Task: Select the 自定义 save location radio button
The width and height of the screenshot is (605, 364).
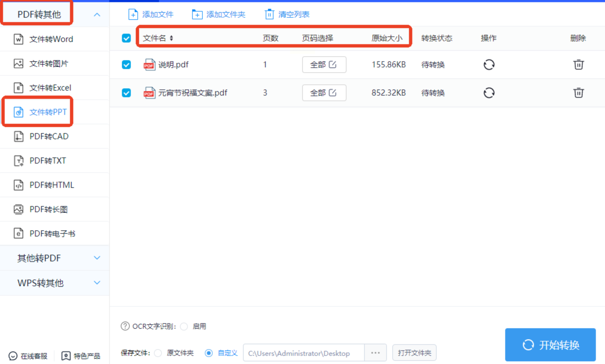Action: [209, 353]
